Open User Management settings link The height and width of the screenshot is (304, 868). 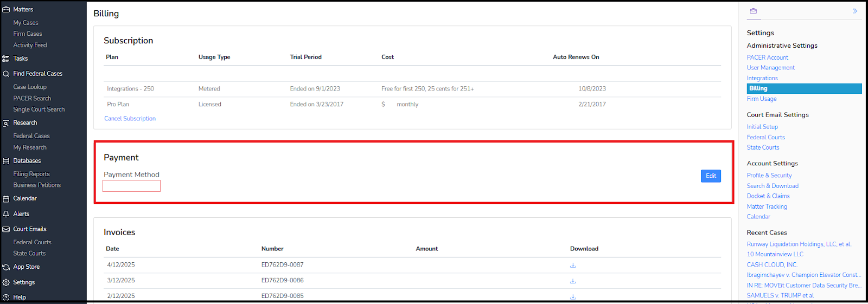[x=770, y=68]
